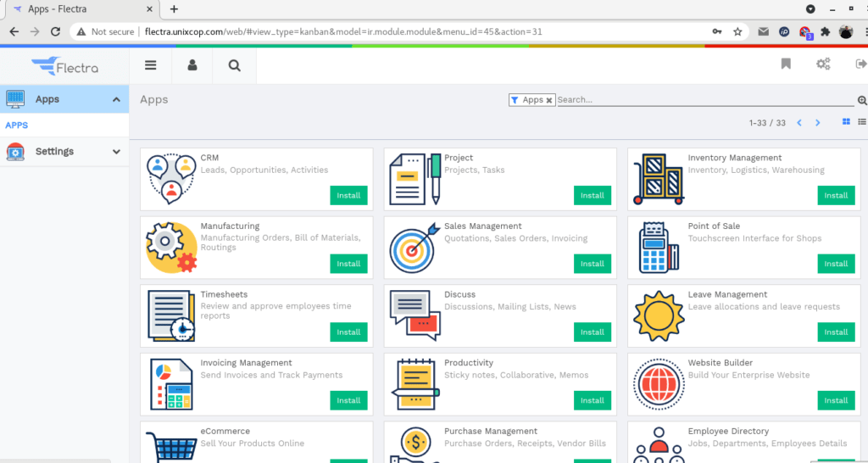This screenshot has width=868, height=463.
Task: Click into the Search input field
Action: 705,100
